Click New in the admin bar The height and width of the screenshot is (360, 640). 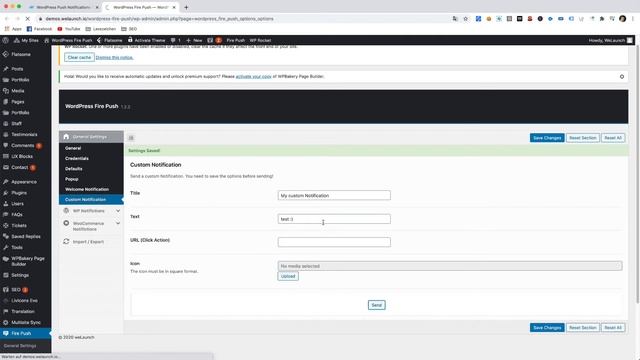point(194,40)
